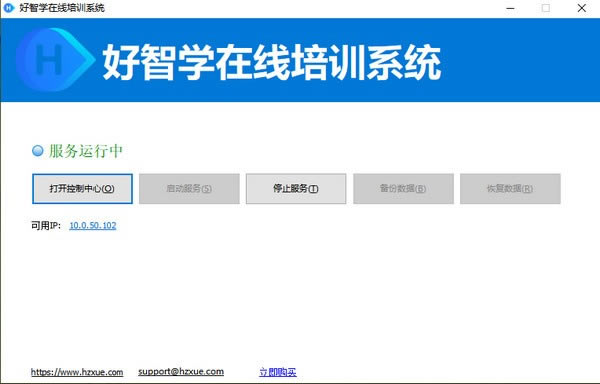Image resolution: width=600 pixels, height=384 pixels.
Task: Click the 启动服务(S) start service button
Action: tap(189, 189)
